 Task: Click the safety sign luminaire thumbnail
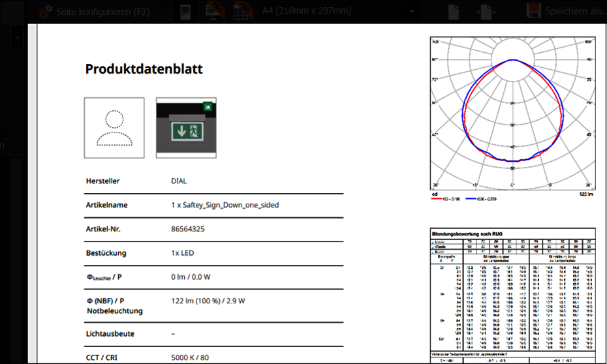click(186, 128)
